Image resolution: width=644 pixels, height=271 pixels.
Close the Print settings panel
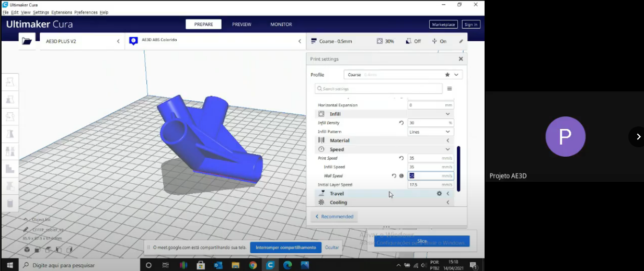tap(461, 59)
